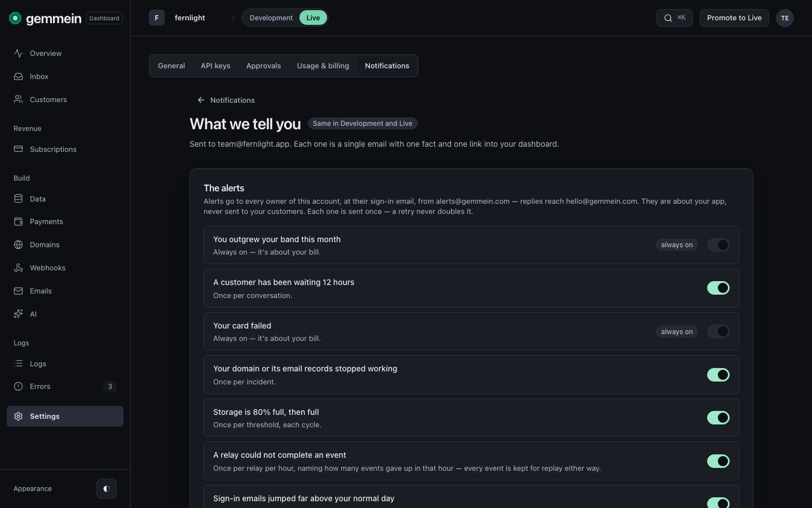Toggle the 'Your card failed' alert switch
Viewport: 812px width, 508px height.
[718, 331]
